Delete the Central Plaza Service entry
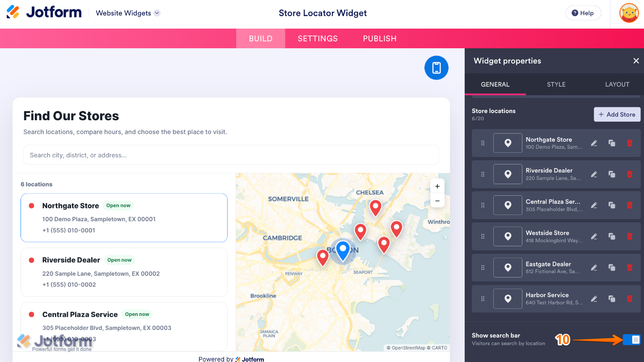 point(630,205)
